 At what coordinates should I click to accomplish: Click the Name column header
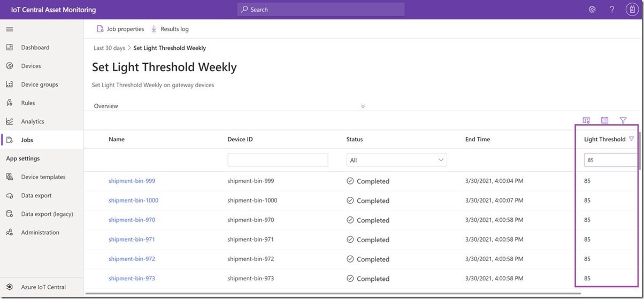click(117, 139)
